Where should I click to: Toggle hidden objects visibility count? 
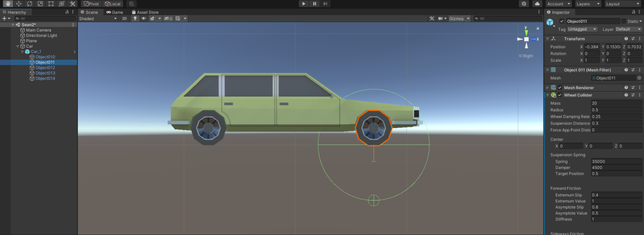point(169,18)
